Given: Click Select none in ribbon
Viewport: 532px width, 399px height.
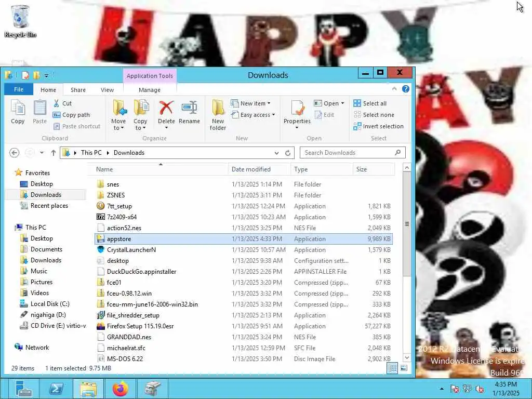Looking at the screenshot, I should coord(374,115).
